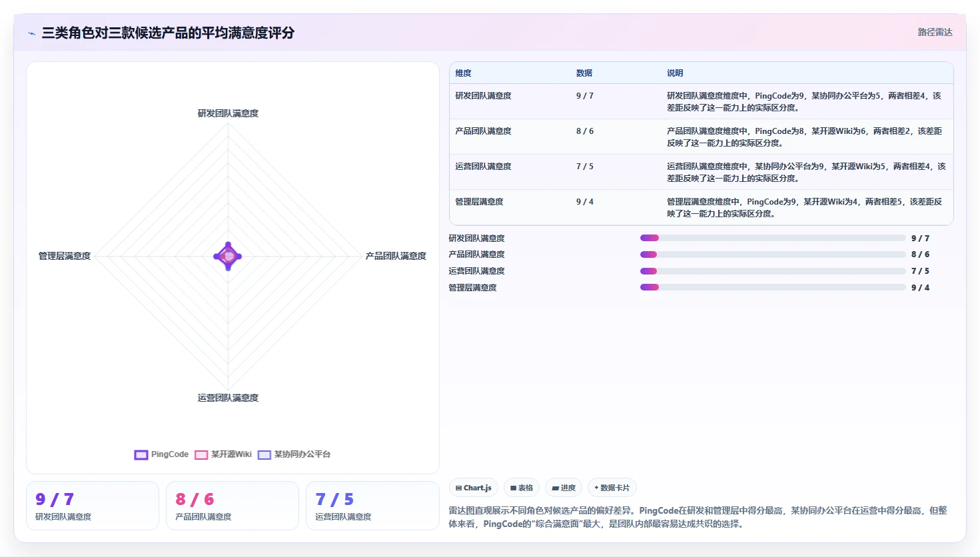This screenshot has height=557, width=980.
Task: Click the 路径雷达 label in header
Action: [x=935, y=32]
